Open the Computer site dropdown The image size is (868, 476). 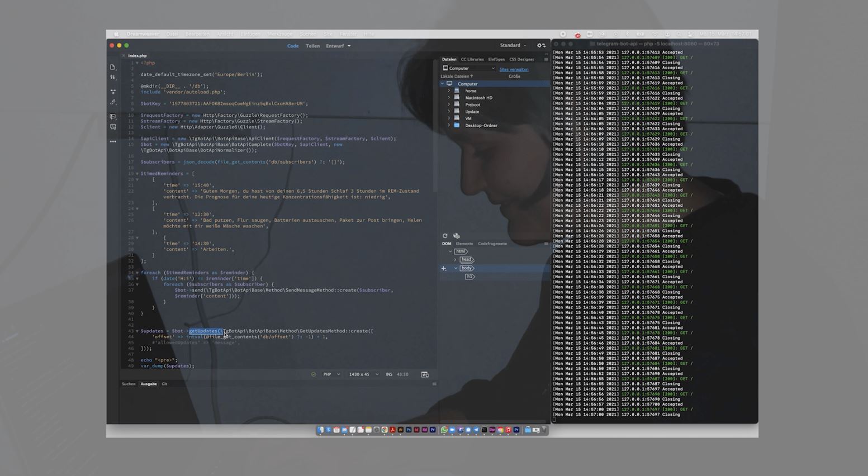click(x=468, y=69)
